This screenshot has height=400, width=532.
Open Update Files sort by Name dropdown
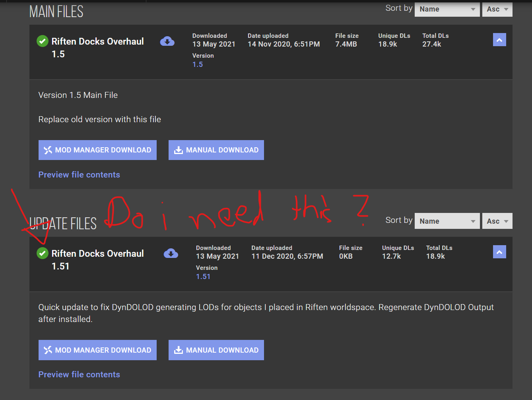coord(447,221)
